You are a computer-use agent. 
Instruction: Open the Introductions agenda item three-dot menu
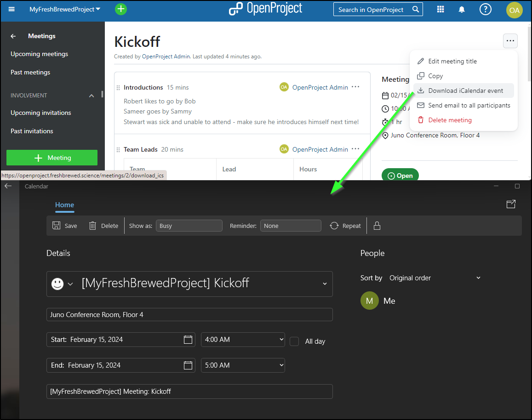[x=355, y=87]
